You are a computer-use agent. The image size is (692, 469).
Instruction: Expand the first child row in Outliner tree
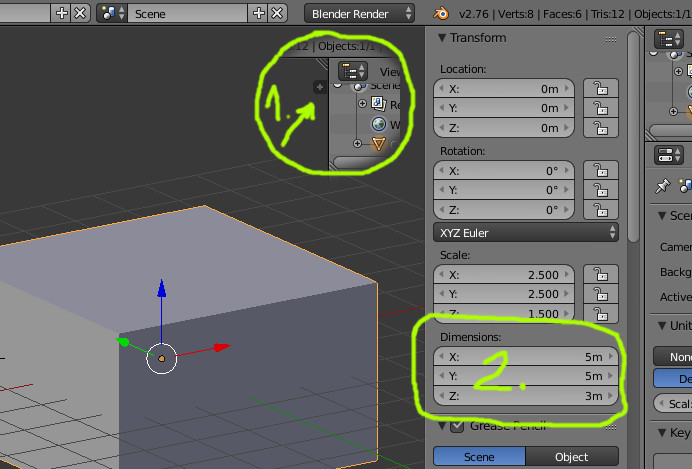point(678,71)
